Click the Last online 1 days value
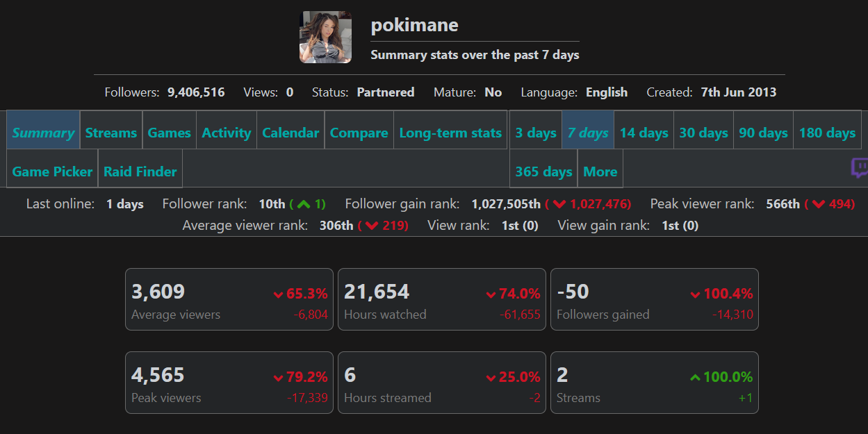This screenshot has width=868, height=434. (125, 204)
